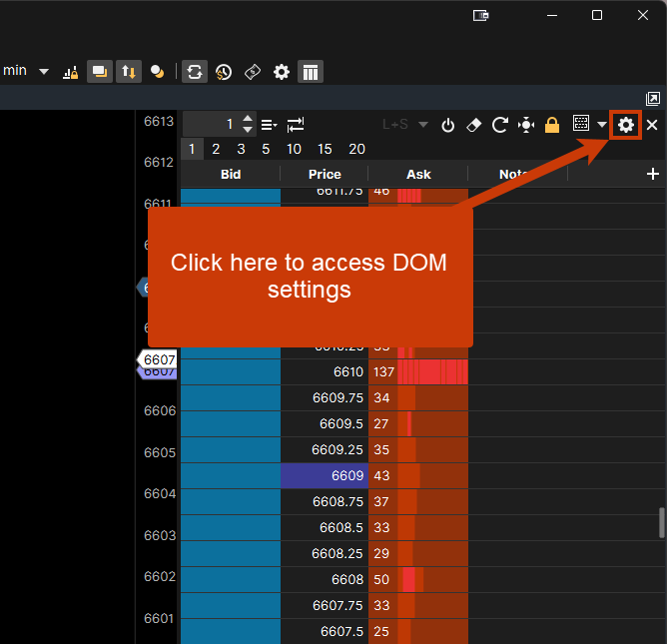The height and width of the screenshot is (644, 667).
Task: Click the circular refresh arrow in DOM toolbar
Action: click(x=500, y=125)
